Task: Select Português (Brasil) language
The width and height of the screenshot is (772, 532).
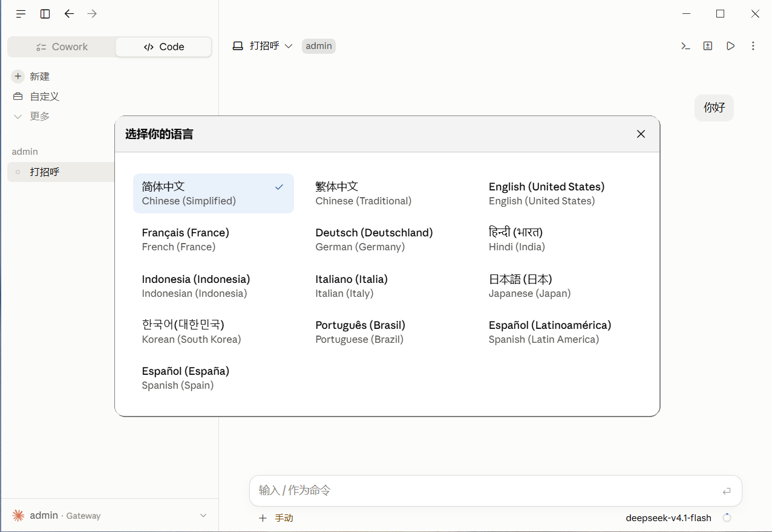Action: pyautogui.click(x=387, y=332)
